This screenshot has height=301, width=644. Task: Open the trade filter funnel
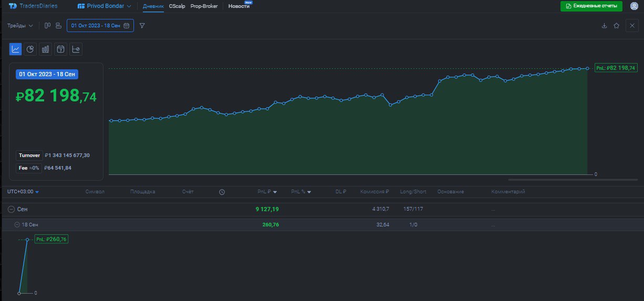(142, 25)
